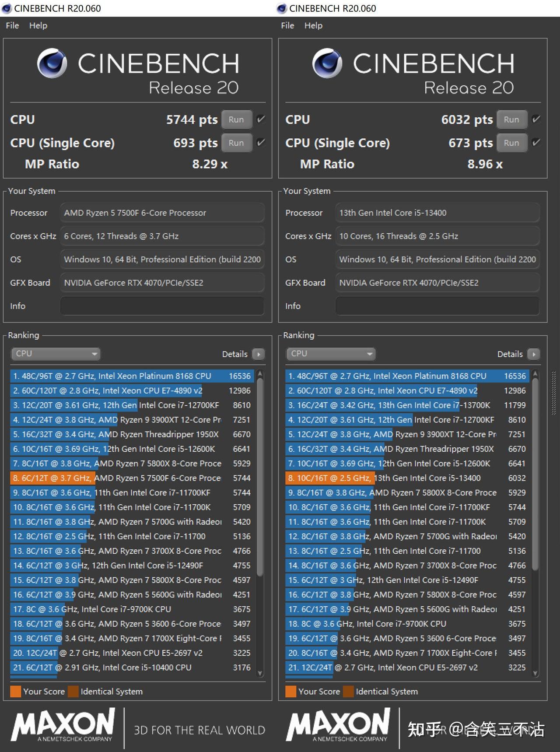The height and width of the screenshot is (752, 560).
Task: Toggle CPU checkbox next to 6032 pts
Action: [x=536, y=119]
